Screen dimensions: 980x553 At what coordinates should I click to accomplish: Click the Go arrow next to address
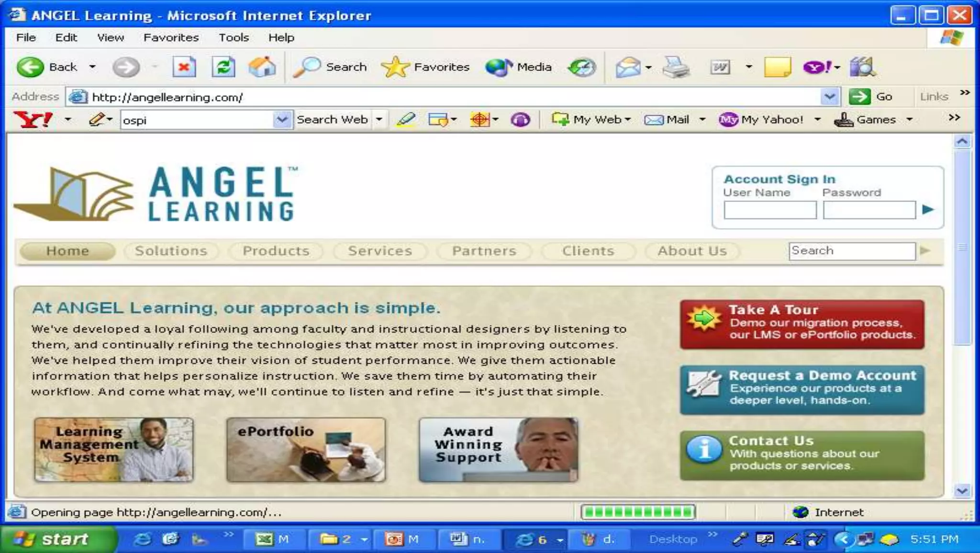pos(859,97)
